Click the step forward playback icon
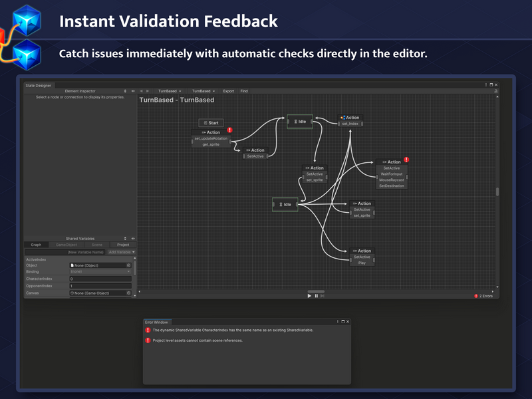Screen dimensions: 532x399 coord(323,296)
